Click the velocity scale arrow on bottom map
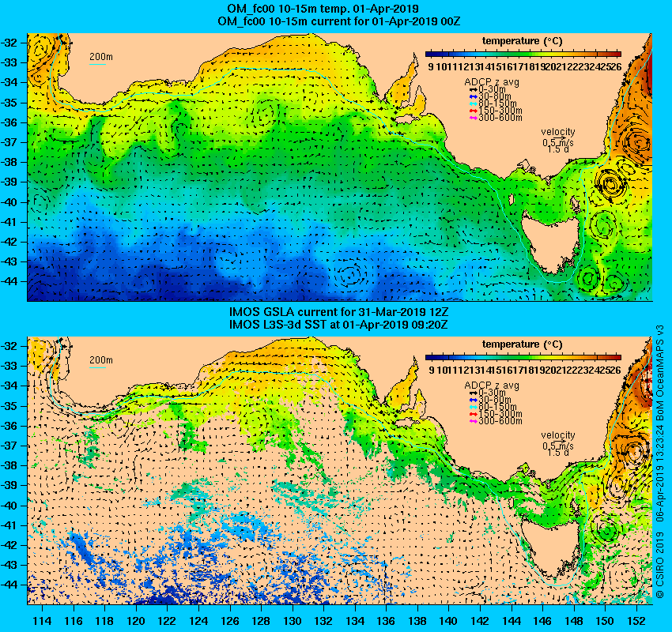The width and height of the screenshot is (672, 632). pos(559,442)
